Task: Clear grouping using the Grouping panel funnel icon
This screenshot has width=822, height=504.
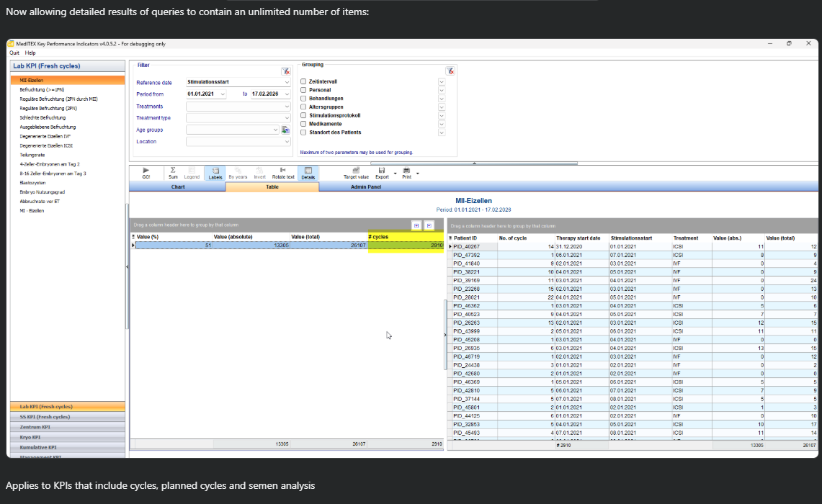Action: click(450, 71)
